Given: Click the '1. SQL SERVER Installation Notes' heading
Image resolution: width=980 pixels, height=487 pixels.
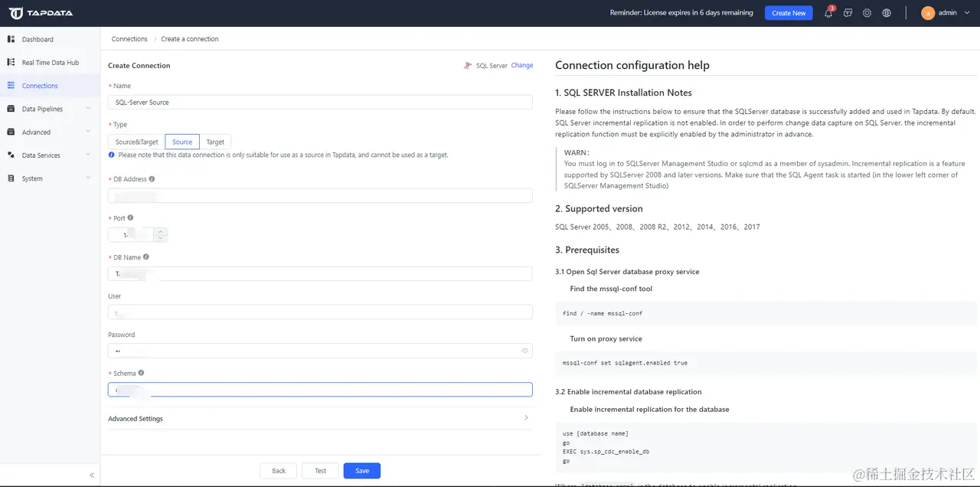Looking at the screenshot, I should [623, 93].
